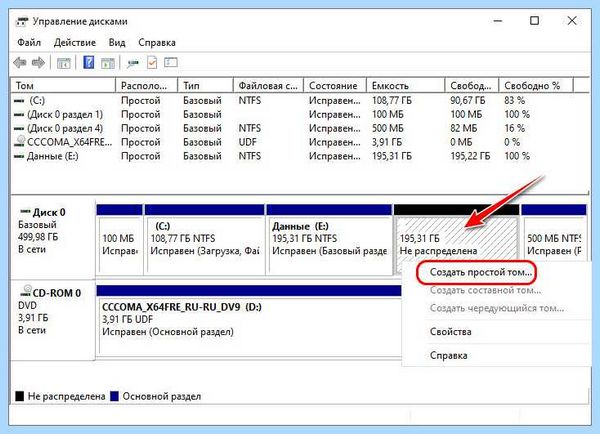Screen dimensions: 600x434
Task: Select the 100 МБ partition block
Action: click(x=119, y=240)
